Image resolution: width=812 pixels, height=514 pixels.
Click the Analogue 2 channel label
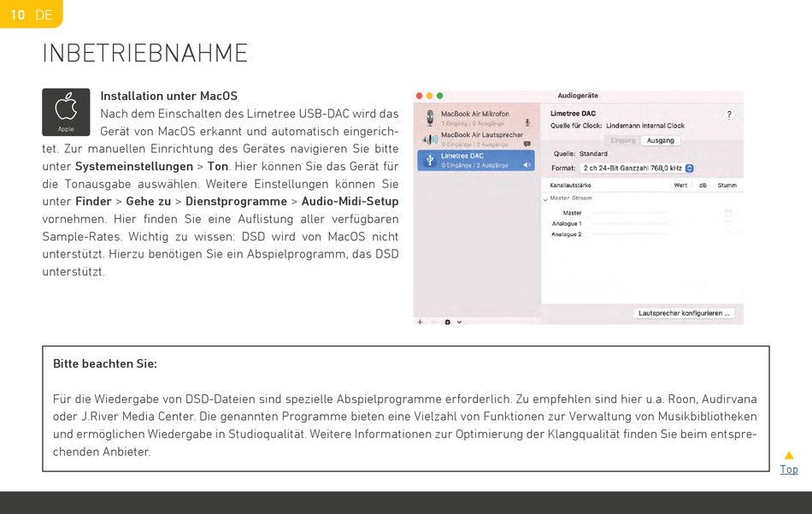[x=567, y=234]
